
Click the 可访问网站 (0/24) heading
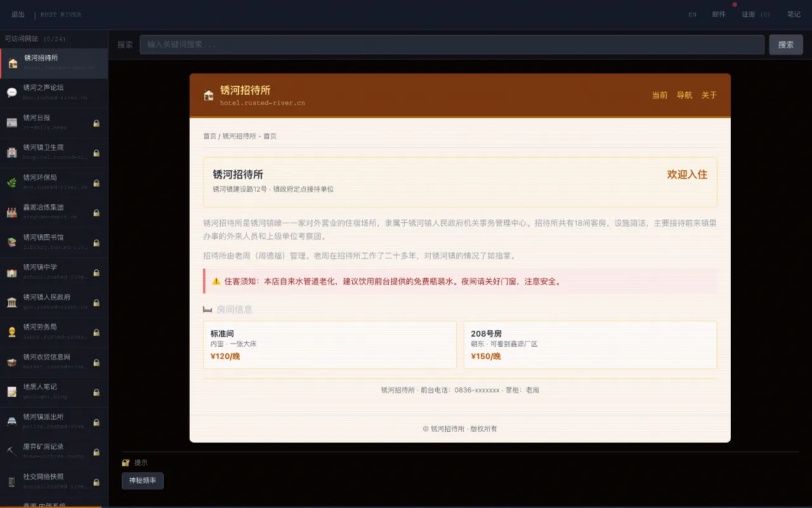pyautogui.click(x=35, y=39)
